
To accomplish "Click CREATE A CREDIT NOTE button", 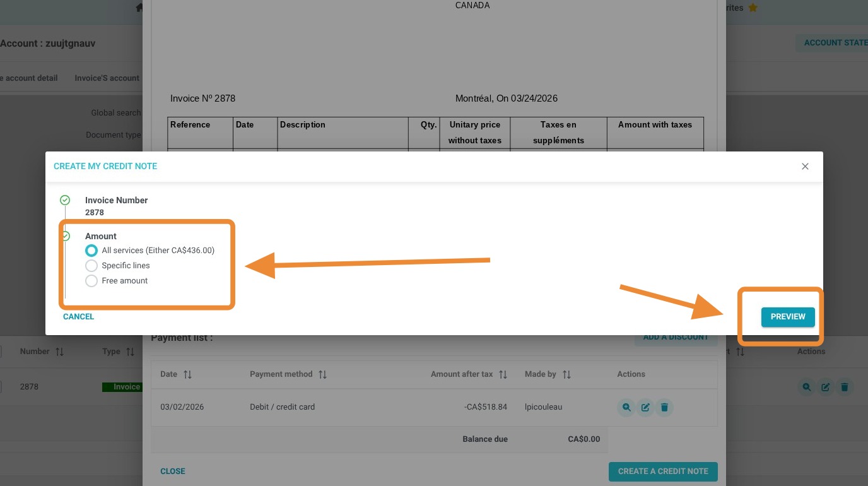I will coord(663,471).
